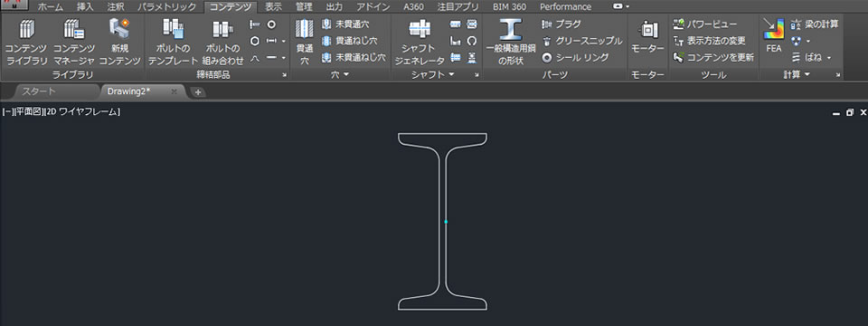Switch to the 挿入 ribbon tab
The width and height of the screenshot is (868, 326).
click(x=85, y=7)
